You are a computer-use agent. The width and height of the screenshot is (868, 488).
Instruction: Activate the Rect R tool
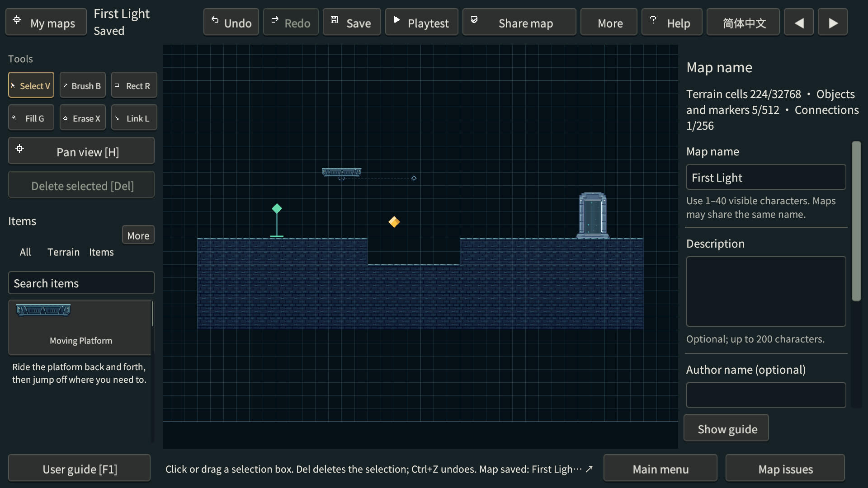134,85
